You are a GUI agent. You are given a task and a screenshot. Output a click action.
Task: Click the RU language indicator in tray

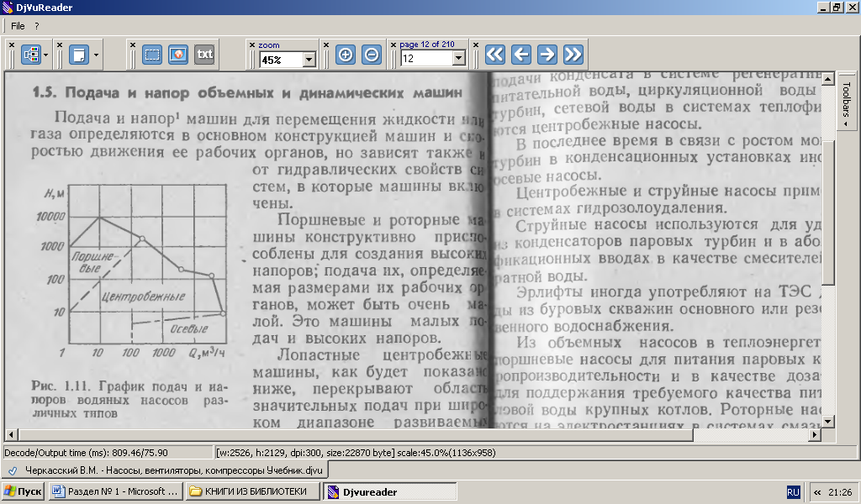(793, 492)
